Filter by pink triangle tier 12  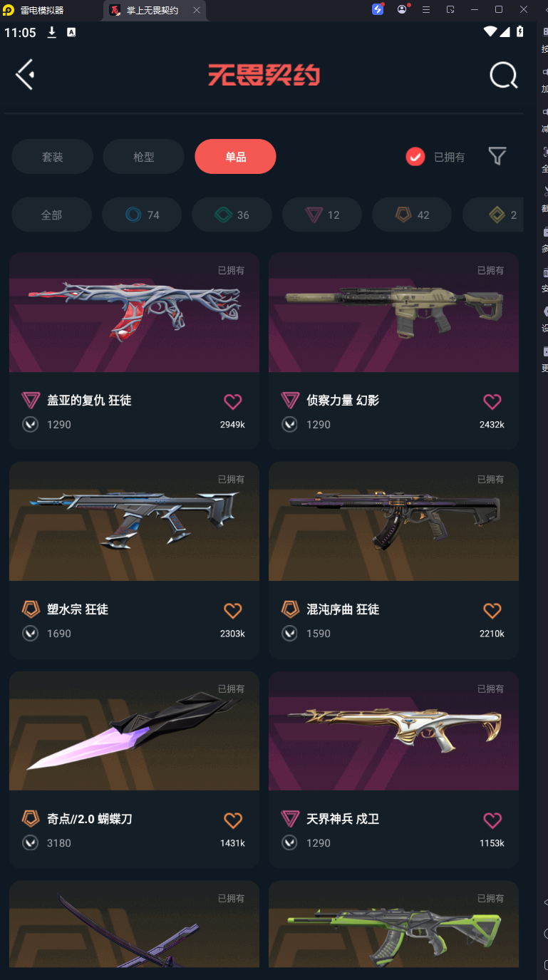tap(322, 215)
